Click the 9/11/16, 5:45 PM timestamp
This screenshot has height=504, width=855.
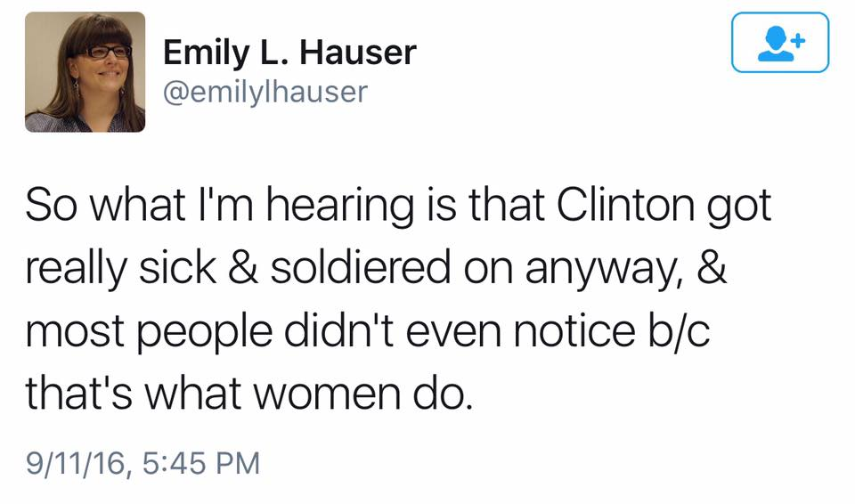click(x=142, y=463)
